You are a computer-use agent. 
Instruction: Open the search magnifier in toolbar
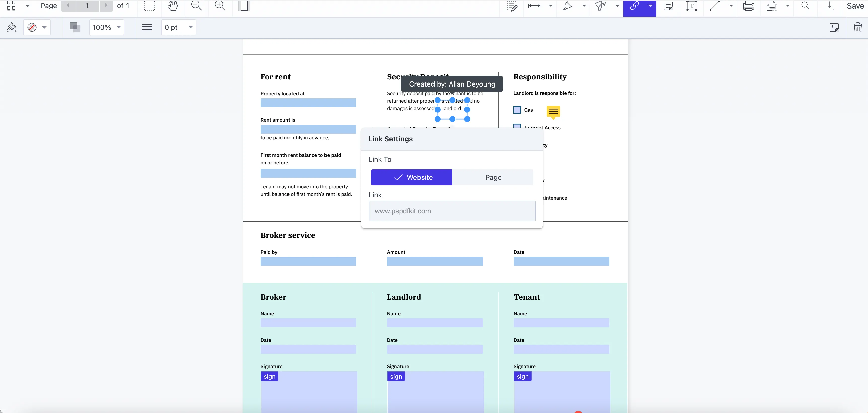coord(805,6)
